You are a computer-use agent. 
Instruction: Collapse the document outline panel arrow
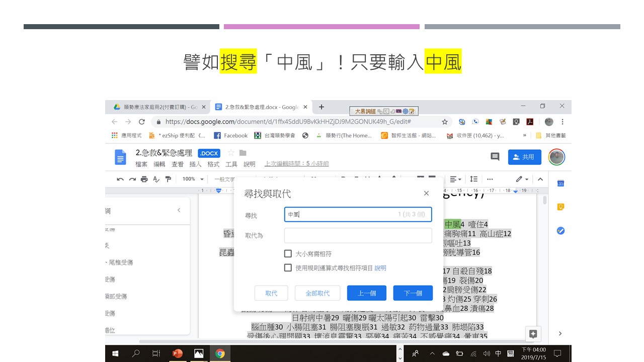(x=179, y=210)
